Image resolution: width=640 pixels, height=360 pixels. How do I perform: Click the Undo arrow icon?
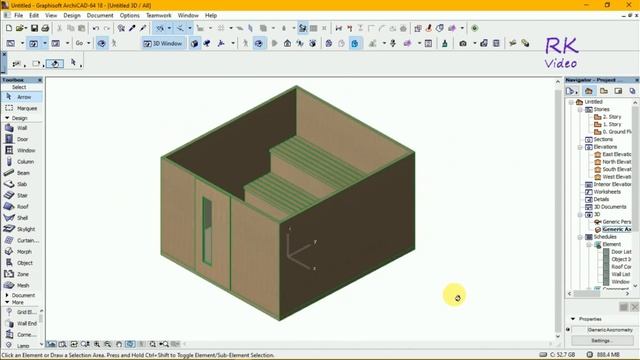(x=96, y=28)
